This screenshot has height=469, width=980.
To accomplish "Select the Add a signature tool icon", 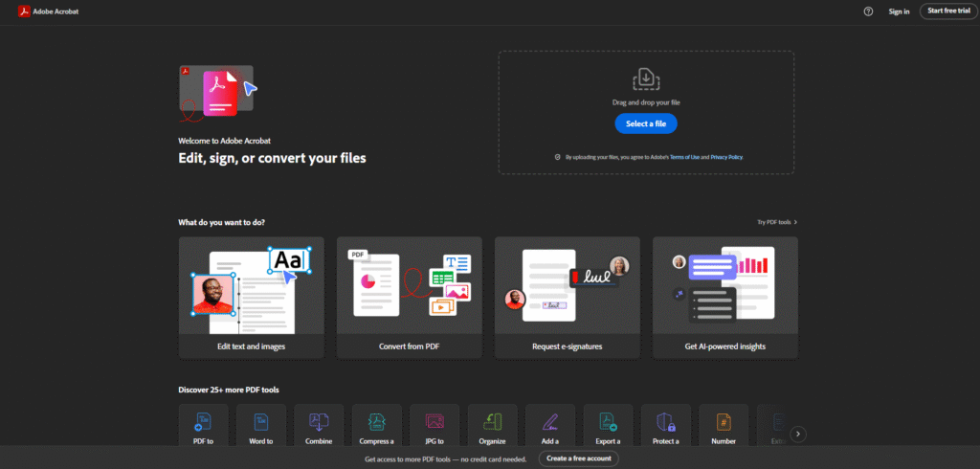I will (x=550, y=421).
